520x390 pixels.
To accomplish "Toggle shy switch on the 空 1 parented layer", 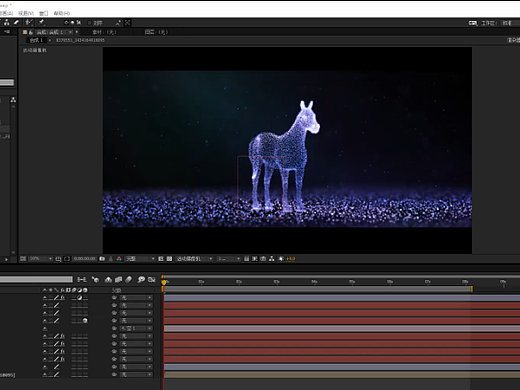I will [x=45, y=328].
